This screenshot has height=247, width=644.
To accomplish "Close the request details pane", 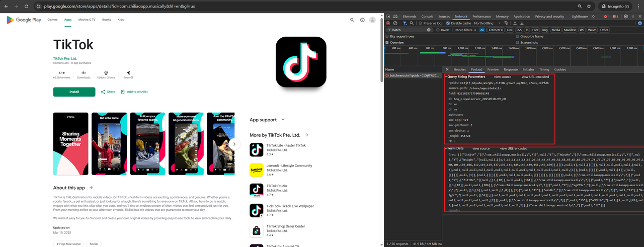I will click(x=447, y=69).
